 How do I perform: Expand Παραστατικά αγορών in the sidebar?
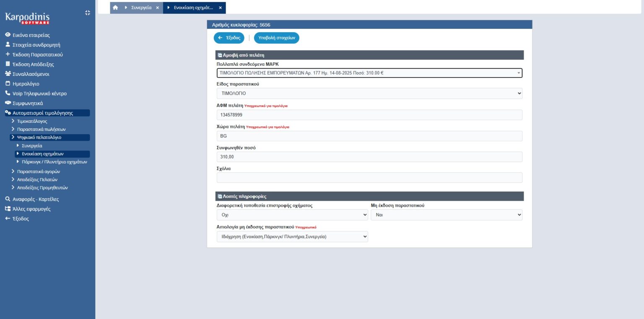click(x=38, y=171)
